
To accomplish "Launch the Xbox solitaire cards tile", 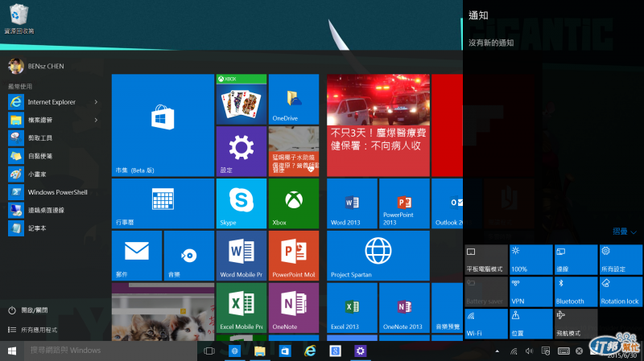I will [242, 99].
